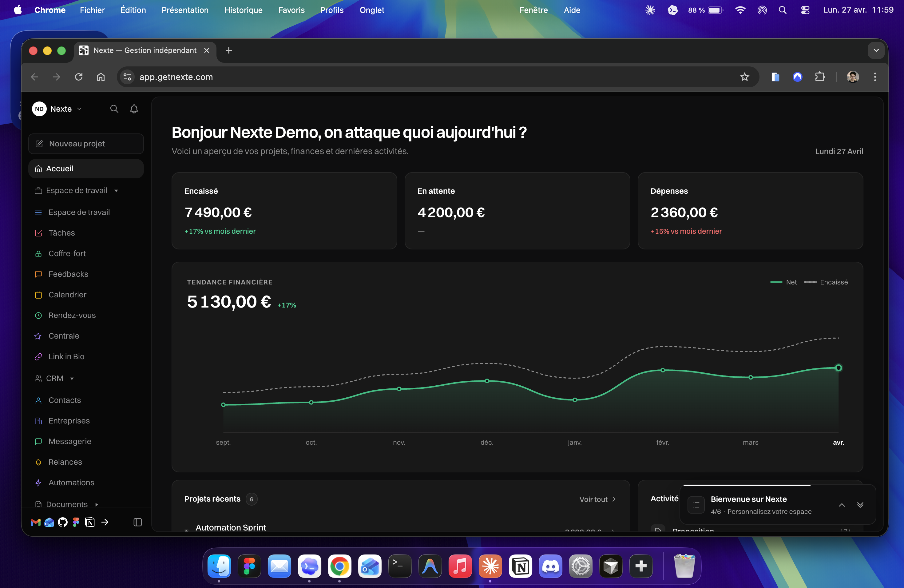904x588 pixels.
Task: Open the Fichier menu
Action: click(92, 10)
